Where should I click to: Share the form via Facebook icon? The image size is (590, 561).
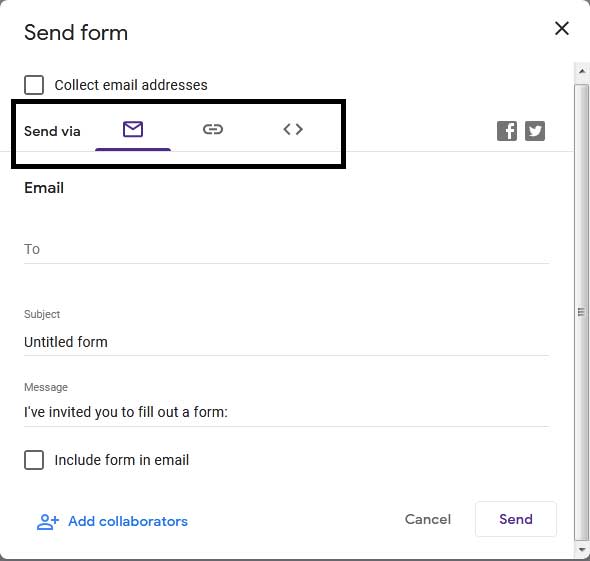click(507, 131)
